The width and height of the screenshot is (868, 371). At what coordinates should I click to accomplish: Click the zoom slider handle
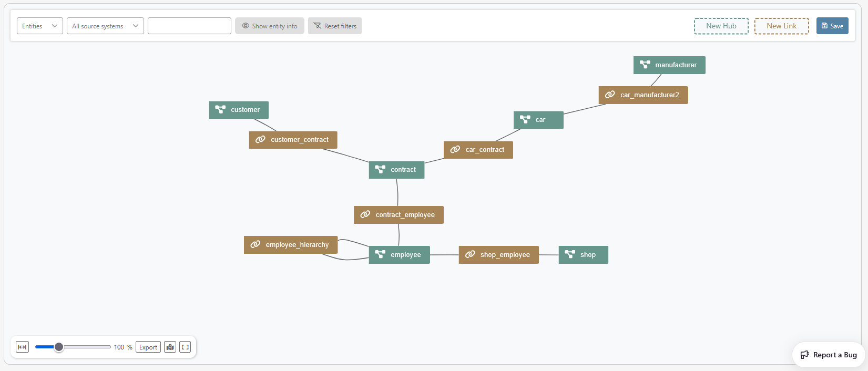(59, 347)
